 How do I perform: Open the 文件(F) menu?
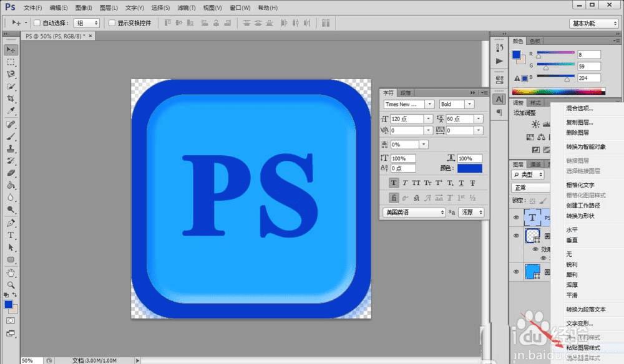pos(32,7)
